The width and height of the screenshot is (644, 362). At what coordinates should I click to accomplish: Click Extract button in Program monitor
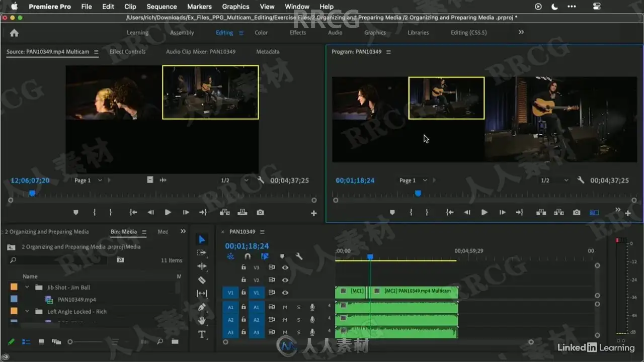click(x=558, y=213)
